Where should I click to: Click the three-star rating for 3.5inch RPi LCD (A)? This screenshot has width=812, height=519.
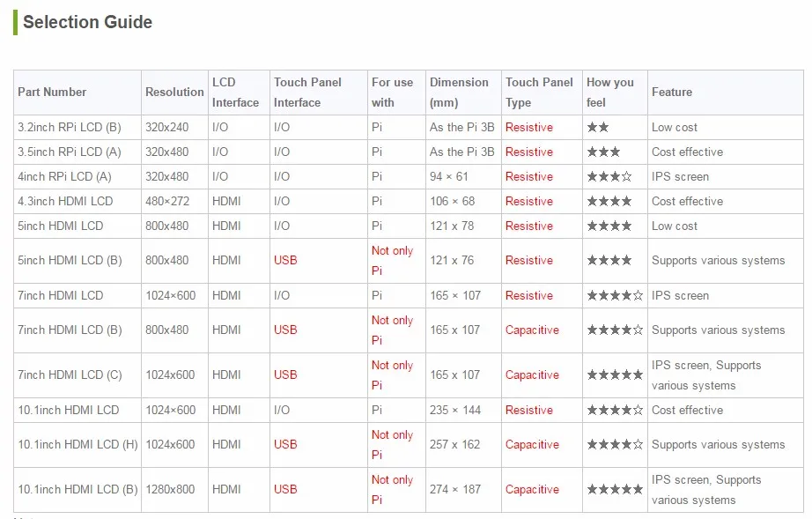[x=603, y=152]
